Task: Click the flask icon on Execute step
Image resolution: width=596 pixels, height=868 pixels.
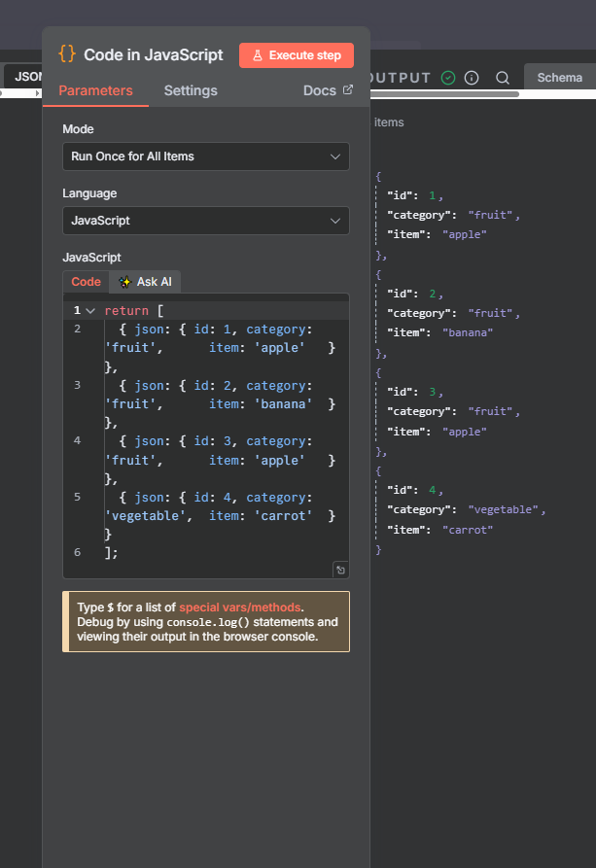Action: (258, 55)
